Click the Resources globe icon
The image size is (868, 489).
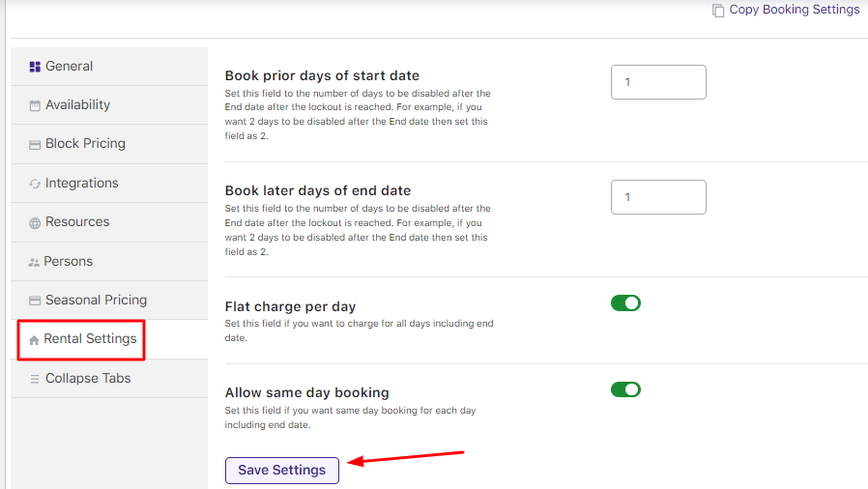click(x=35, y=223)
